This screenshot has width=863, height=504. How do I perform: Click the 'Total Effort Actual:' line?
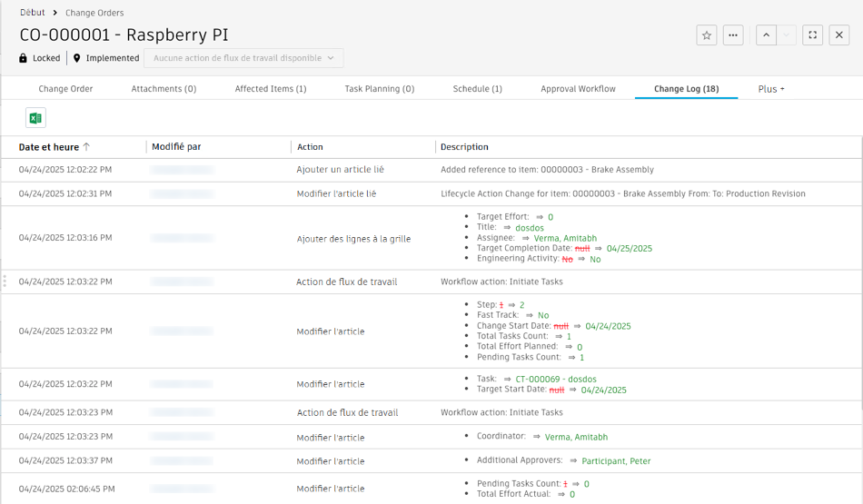[x=526, y=494]
